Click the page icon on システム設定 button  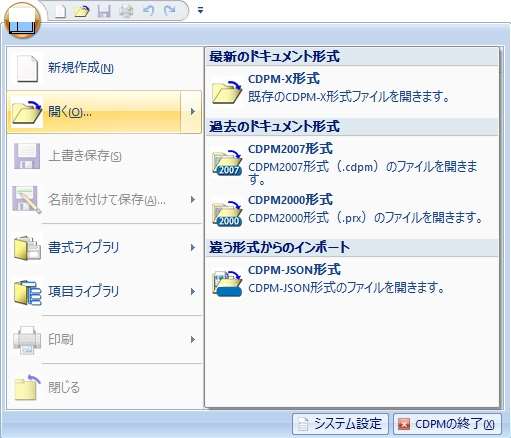tap(303, 424)
